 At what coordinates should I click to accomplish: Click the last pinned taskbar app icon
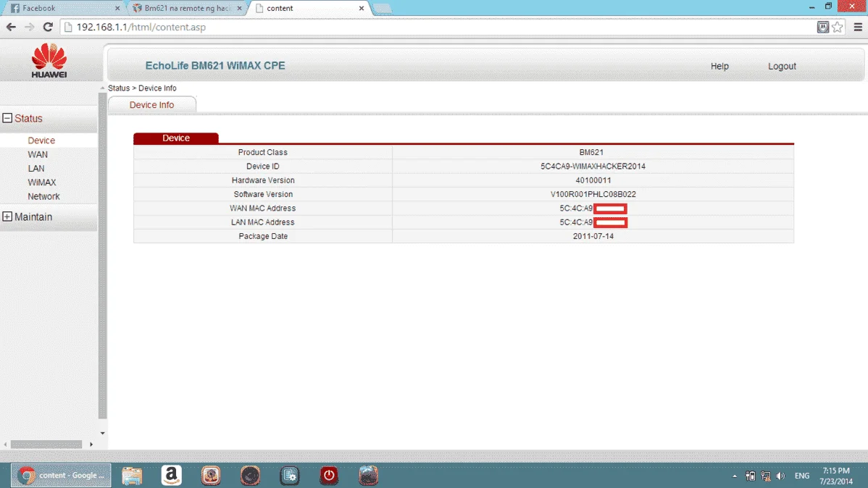coord(368,475)
